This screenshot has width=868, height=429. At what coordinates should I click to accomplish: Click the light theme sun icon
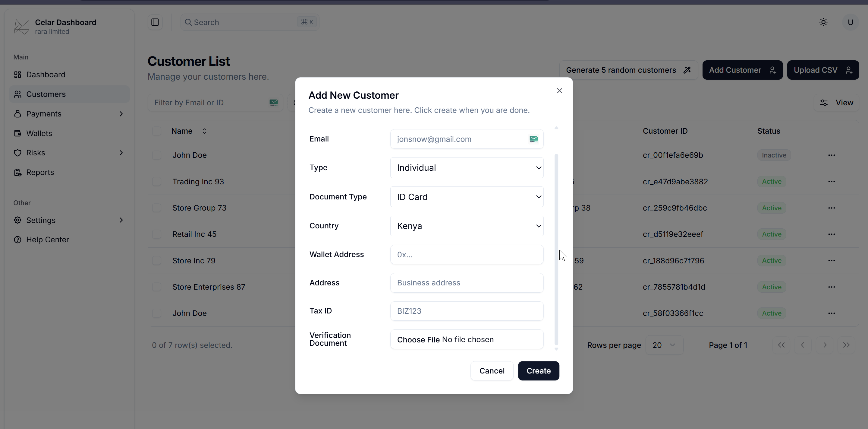coord(823,22)
